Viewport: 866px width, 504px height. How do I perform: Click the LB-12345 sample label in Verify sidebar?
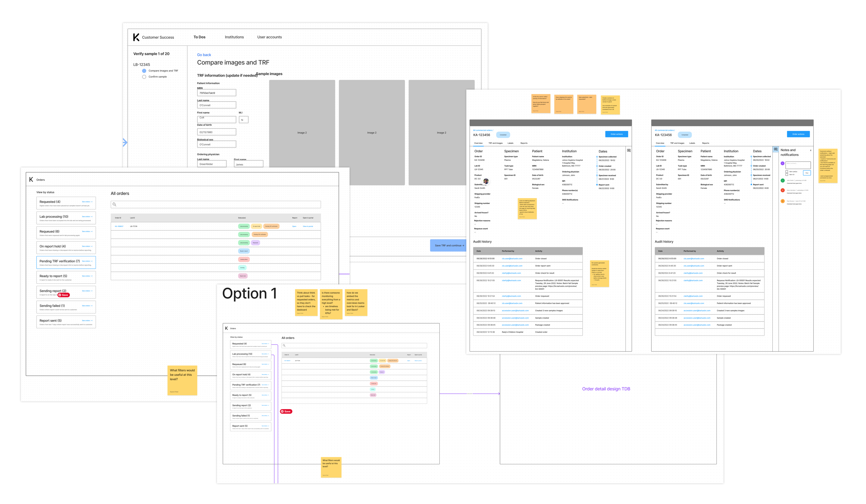coord(142,65)
